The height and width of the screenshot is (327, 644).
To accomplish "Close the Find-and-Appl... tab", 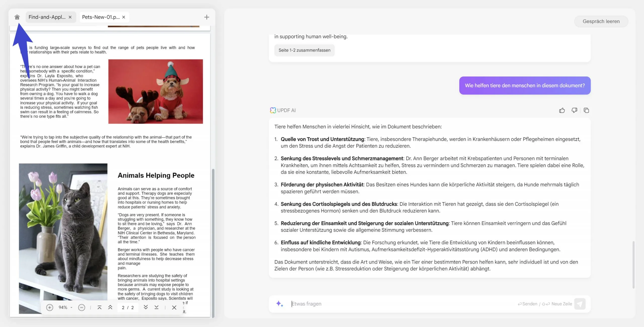I will tap(70, 17).
